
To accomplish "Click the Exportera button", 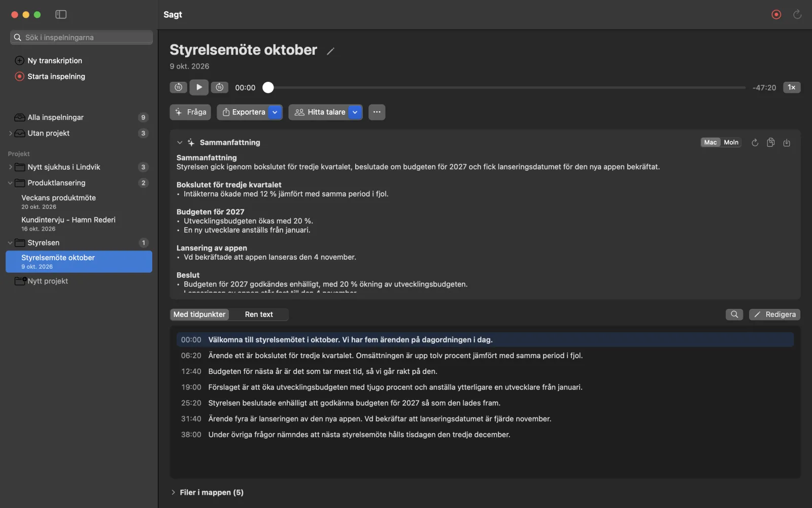I will tap(243, 112).
